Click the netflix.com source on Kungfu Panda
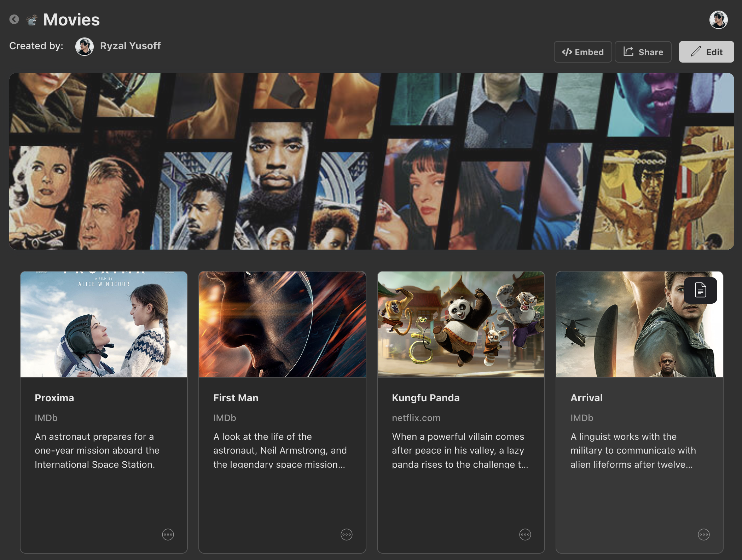The image size is (742, 560). pyautogui.click(x=416, y=418)
